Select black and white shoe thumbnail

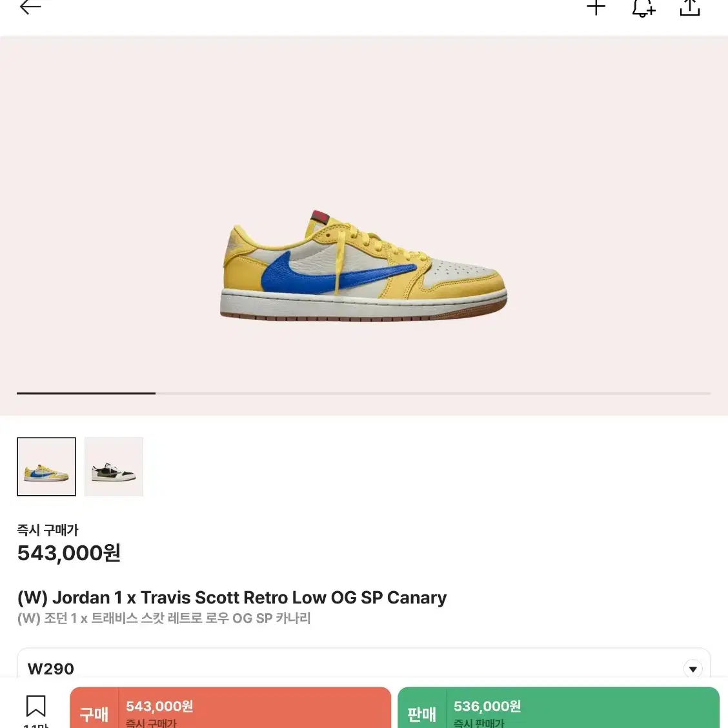pyautogui.click(x=114, y=467)
